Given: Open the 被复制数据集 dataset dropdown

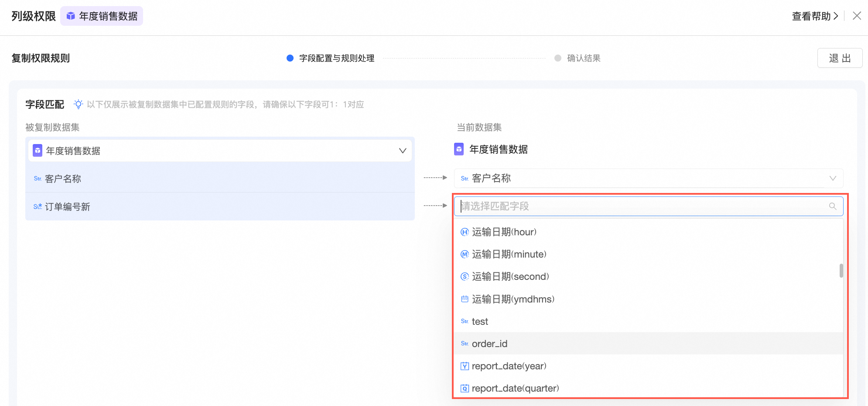Looking at the screenshot, I should pos(220,151).
